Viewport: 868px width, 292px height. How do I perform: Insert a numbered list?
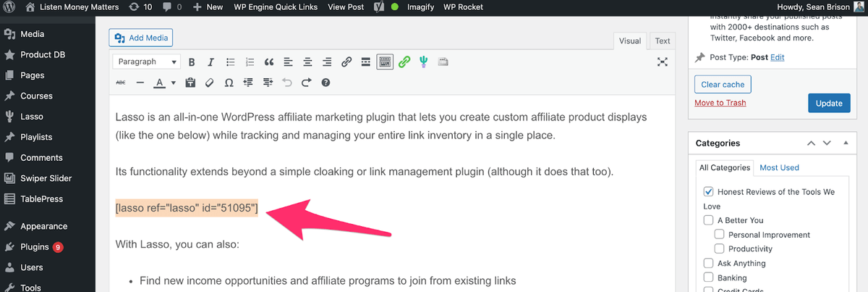click(250, 62)
